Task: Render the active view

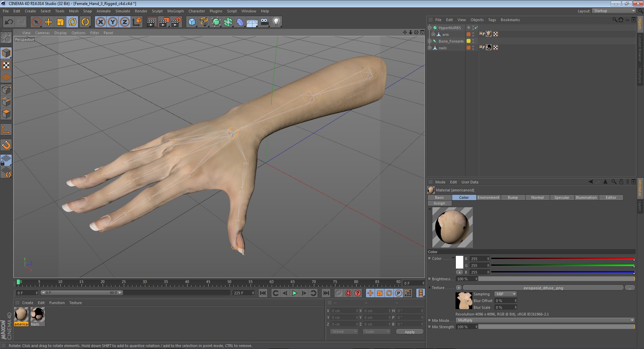Action: click(x=152, y=22)
